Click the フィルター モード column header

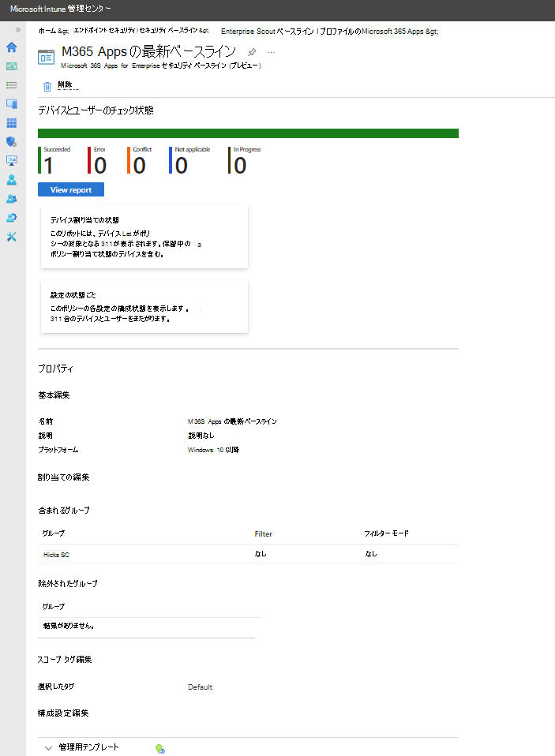[386, 533]
